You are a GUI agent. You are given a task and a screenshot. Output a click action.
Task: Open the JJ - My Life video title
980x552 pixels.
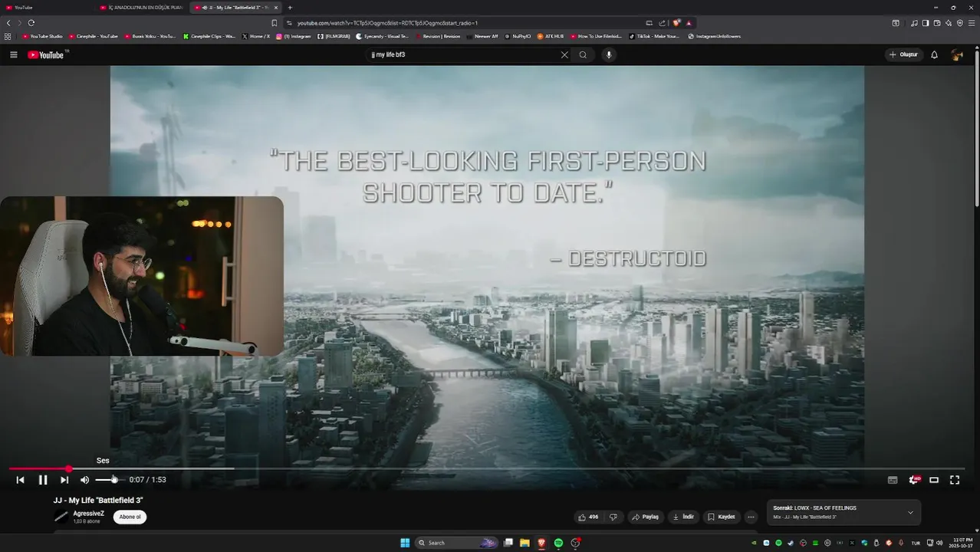pos(98,500)
